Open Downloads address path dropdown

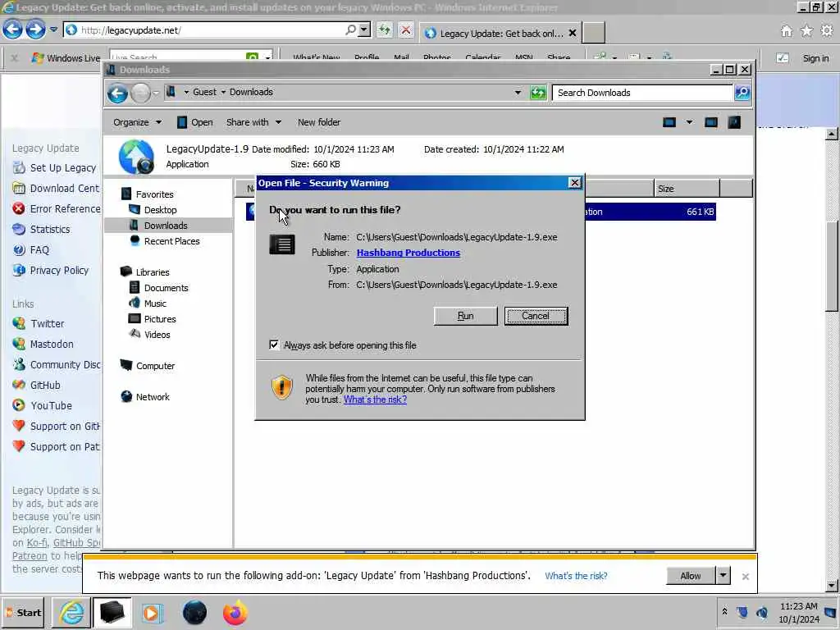click(518, 93)
